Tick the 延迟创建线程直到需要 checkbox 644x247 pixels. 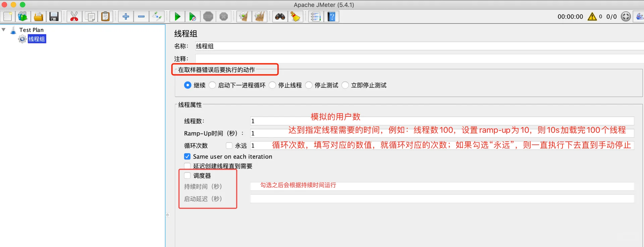coord(187,166)
